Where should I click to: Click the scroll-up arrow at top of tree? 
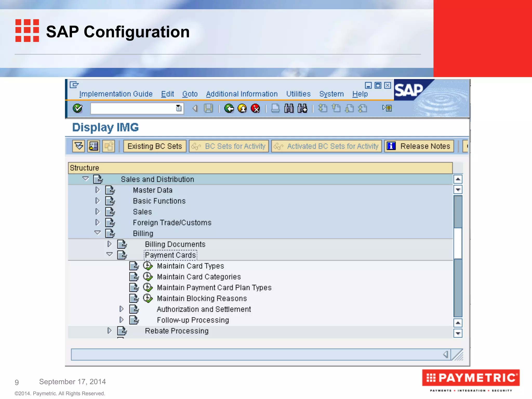[458, 179]
